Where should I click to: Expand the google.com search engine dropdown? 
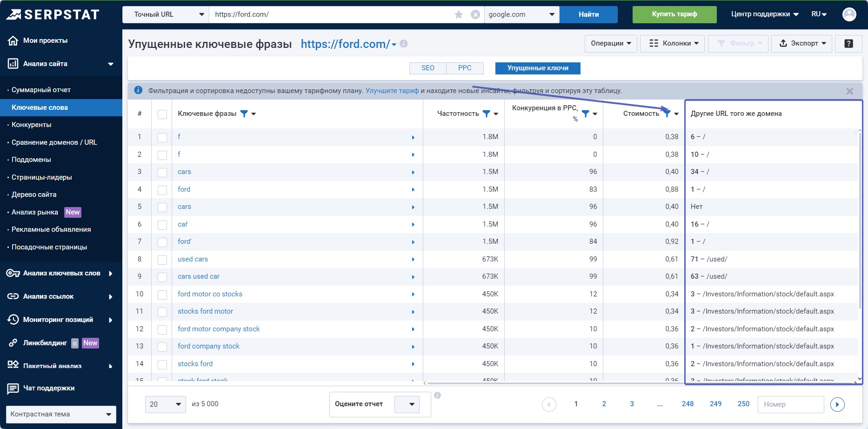521,14
